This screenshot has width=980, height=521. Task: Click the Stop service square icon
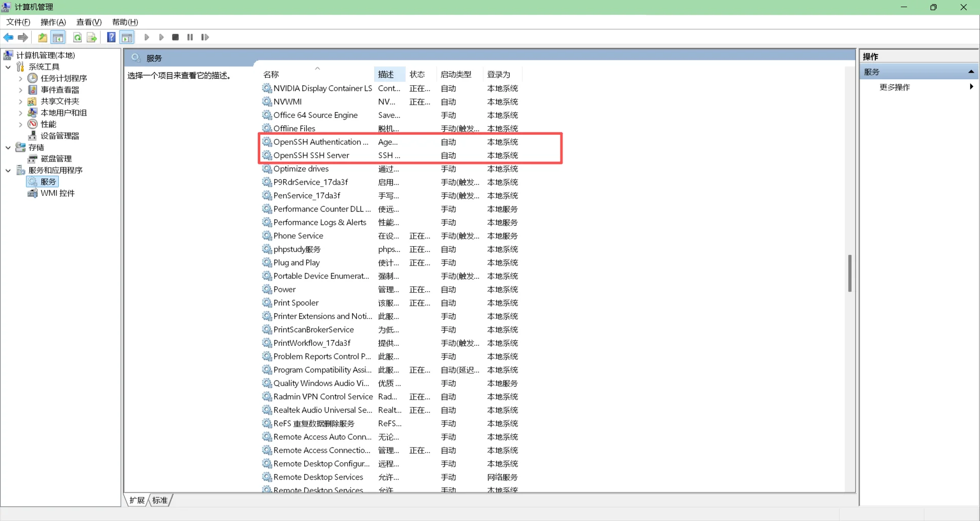[176, 37]
